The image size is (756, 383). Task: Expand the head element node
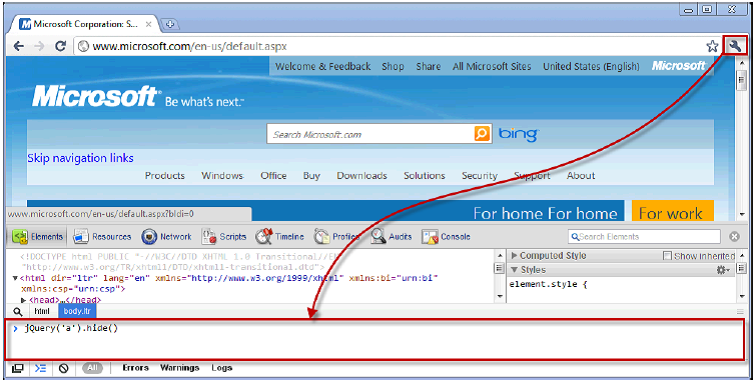(x=23, y=300)
